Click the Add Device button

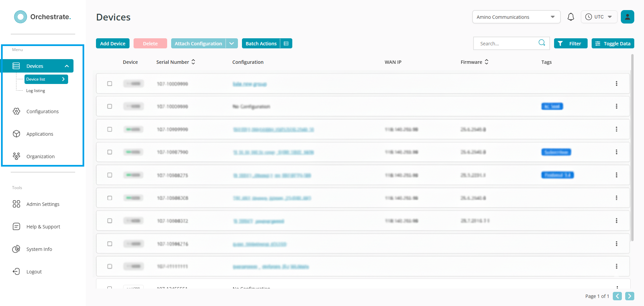(x=112, y=44)
